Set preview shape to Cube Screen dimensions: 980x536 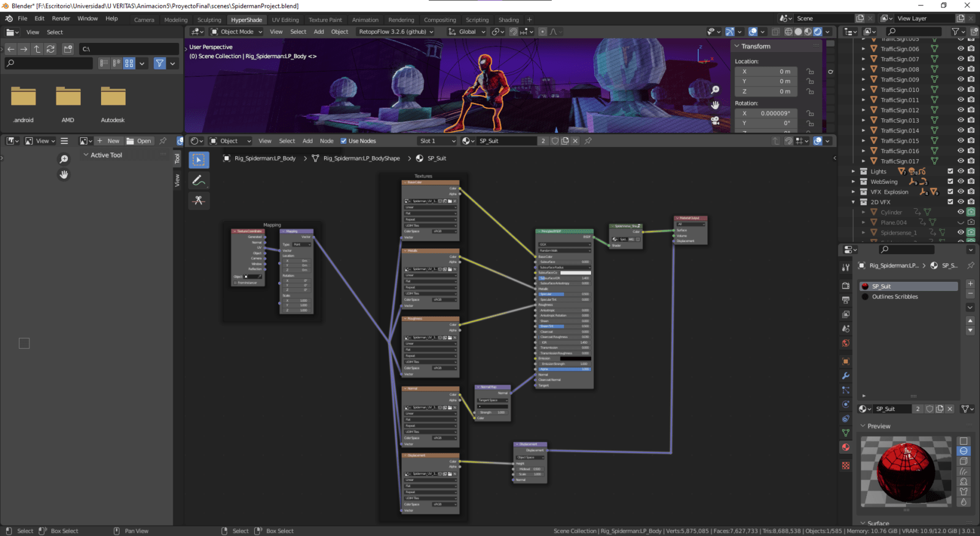(963, 461)
